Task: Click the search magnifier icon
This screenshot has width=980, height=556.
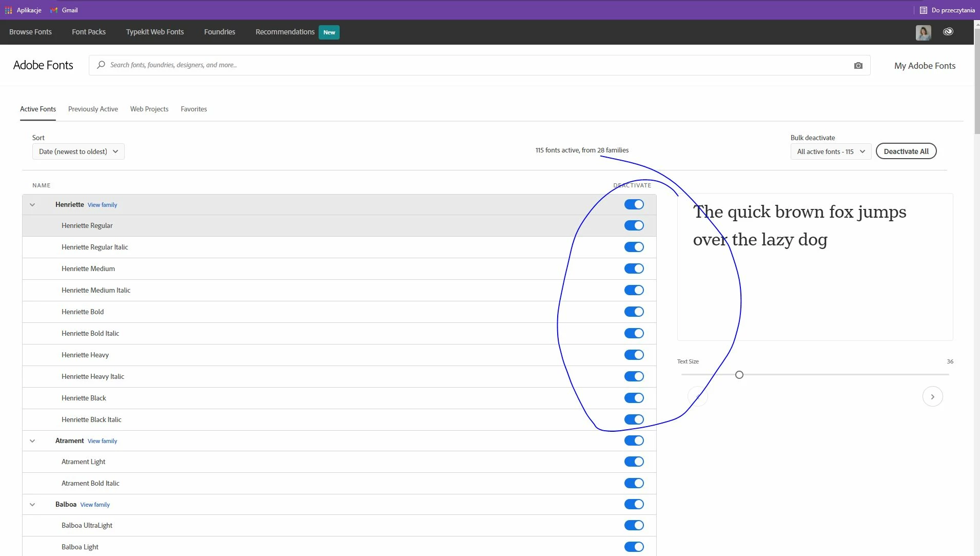Action: point(101,65)
